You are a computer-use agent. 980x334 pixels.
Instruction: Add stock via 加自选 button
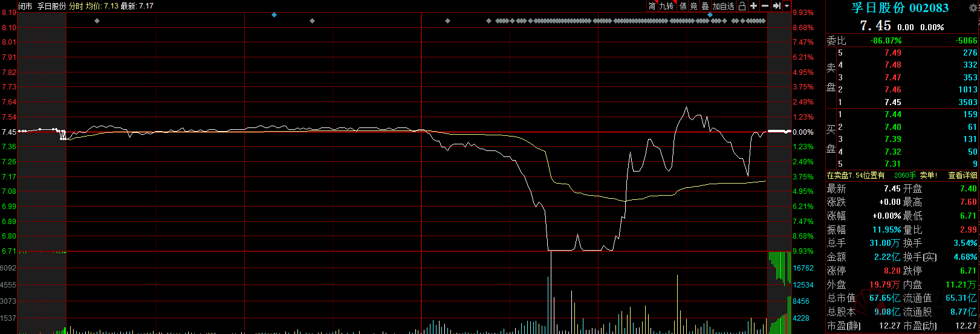click(723, 6)
